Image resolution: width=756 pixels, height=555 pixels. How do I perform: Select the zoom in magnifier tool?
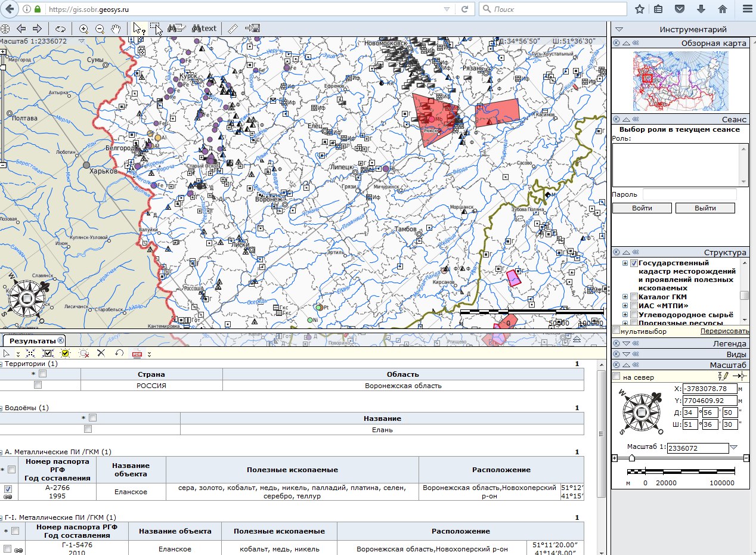tap(83, 29)
